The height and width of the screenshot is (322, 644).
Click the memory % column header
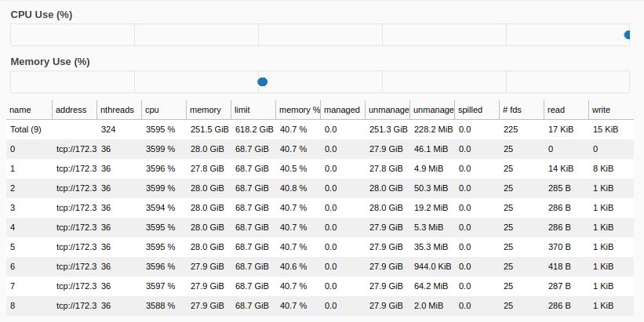pos(298,110)
